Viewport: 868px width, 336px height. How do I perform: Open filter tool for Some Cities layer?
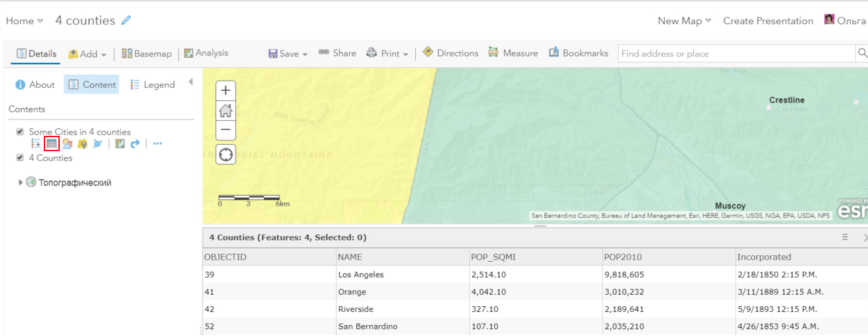click(x=82, y=144)
